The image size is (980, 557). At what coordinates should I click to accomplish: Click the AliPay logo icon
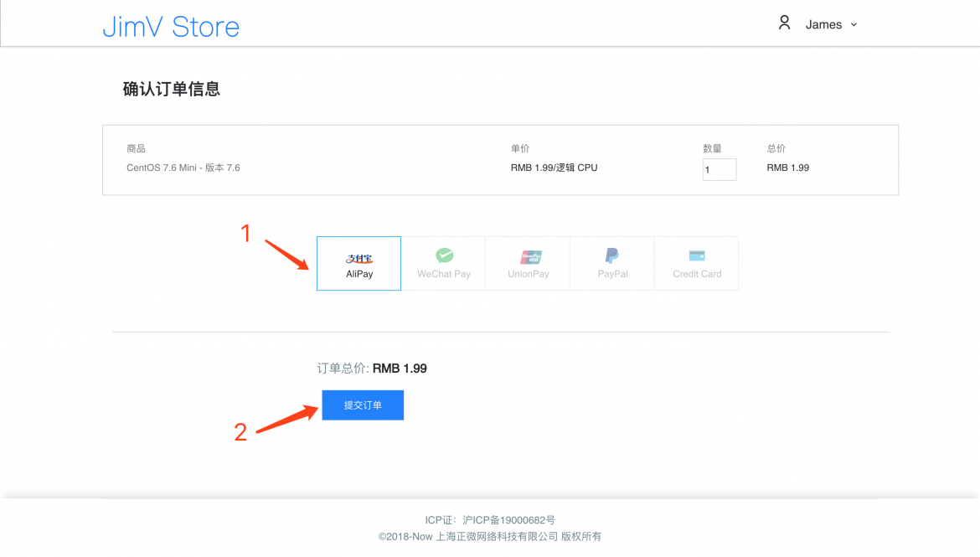(x=358, y=258)
